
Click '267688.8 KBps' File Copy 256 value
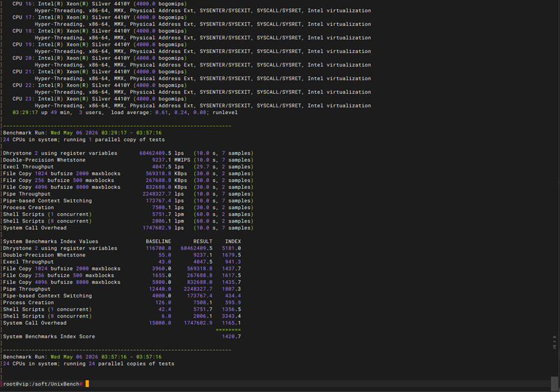pyautogui.click(x=166, y=180)
